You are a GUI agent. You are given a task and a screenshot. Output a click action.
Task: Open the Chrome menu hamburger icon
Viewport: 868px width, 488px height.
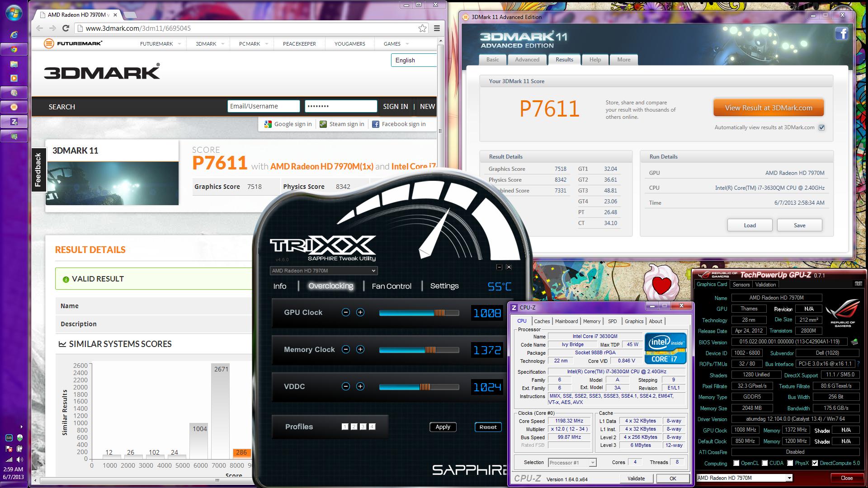click(x=437, y=28)
